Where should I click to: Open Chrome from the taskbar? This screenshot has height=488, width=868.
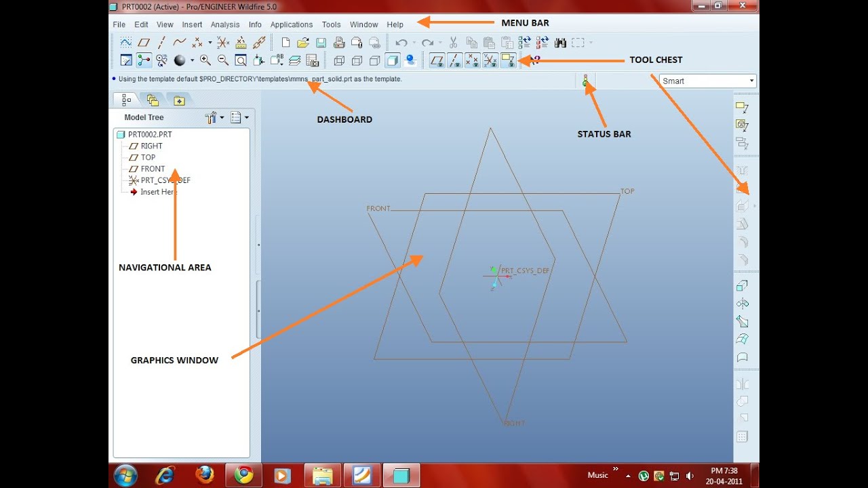pyautogui.click(x=243, y=475)
